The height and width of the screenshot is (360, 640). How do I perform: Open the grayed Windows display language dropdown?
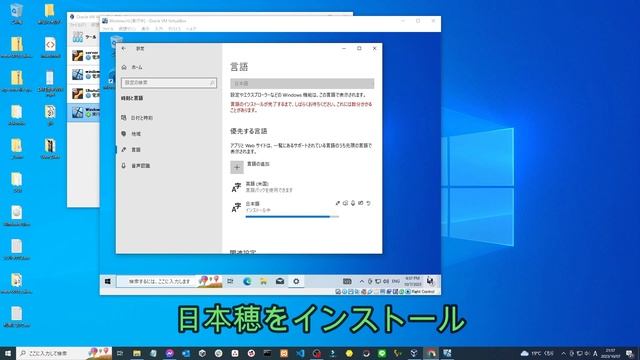[302, 83]
